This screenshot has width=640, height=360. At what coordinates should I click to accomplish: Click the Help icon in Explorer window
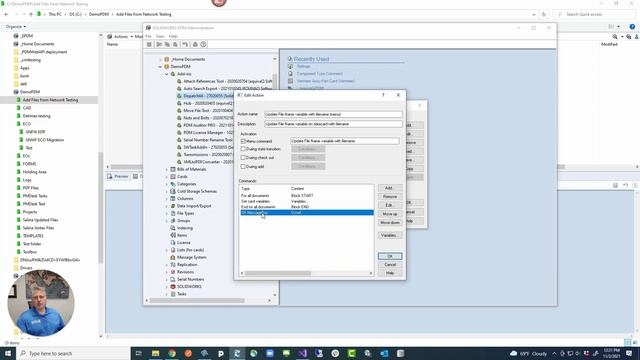tap(632, 27)
